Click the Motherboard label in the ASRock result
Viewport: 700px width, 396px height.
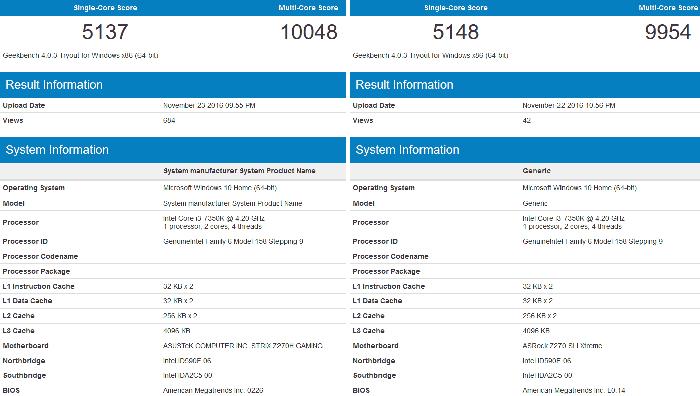[375, 346]
